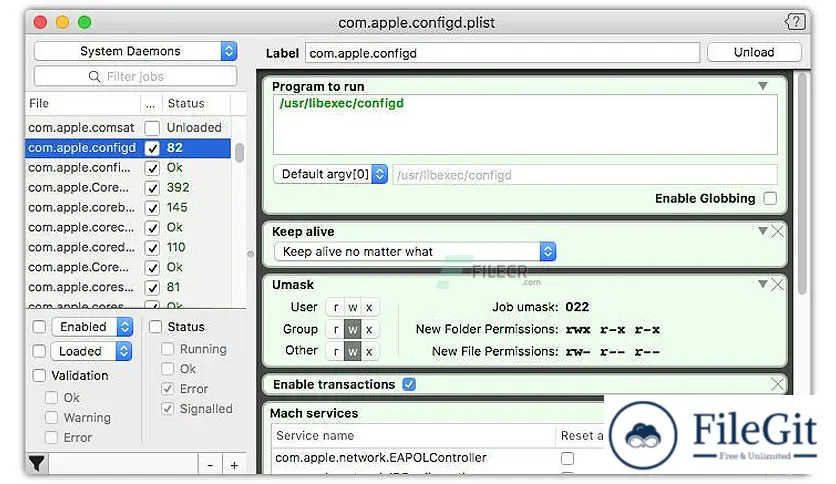Click the job list vertical scrollbar
836x484 pixels.
pos(239,152)
